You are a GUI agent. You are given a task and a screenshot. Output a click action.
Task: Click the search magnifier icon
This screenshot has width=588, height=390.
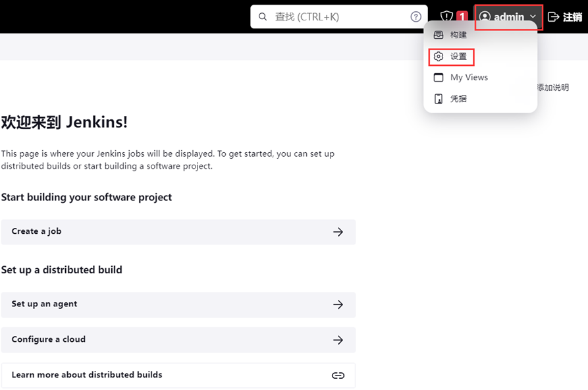tap(263, 16)
